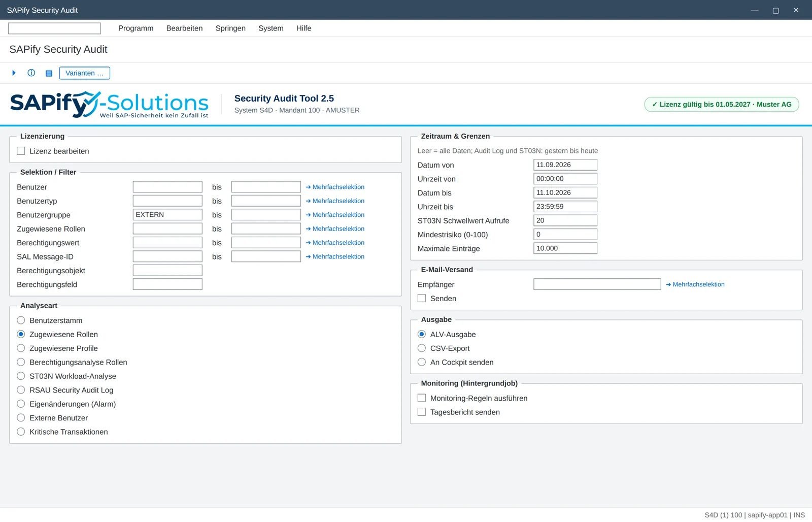The width and height of the screenshot is (812, 522).
Task: Open Mehrfachselektion for Benutzer
Action: [335, 187]
